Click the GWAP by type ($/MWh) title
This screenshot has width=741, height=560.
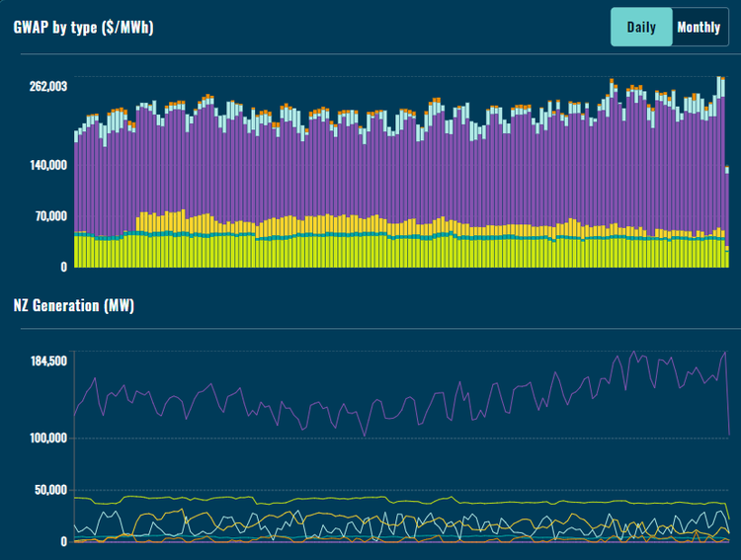83,27
